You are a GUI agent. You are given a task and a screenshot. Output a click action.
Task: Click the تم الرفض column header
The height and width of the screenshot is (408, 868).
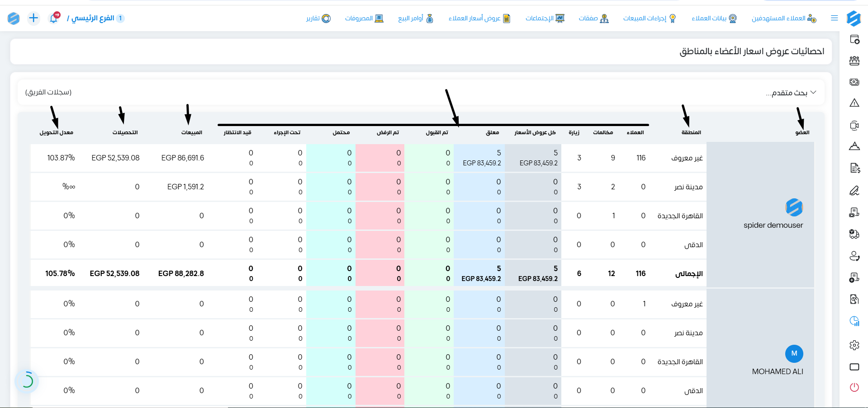tap(388, 132)
